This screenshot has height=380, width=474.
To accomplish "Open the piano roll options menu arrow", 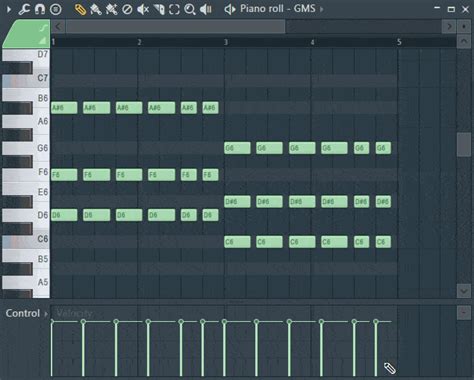I will point(9,9).
